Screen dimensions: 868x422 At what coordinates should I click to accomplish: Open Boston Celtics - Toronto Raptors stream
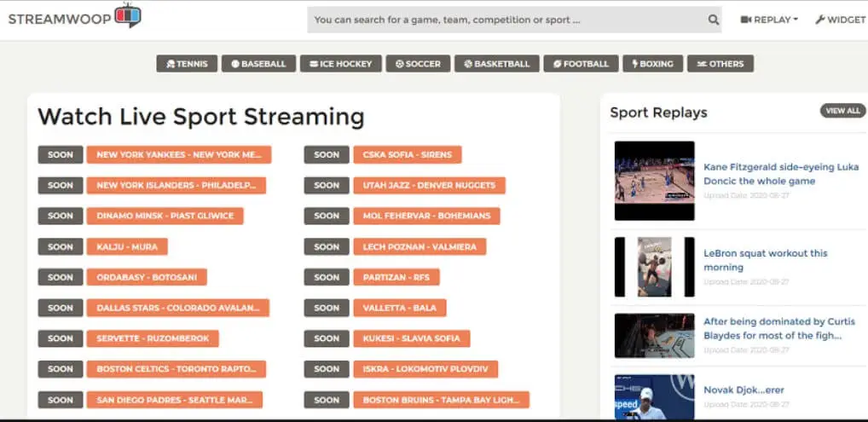tap(176, 369)
